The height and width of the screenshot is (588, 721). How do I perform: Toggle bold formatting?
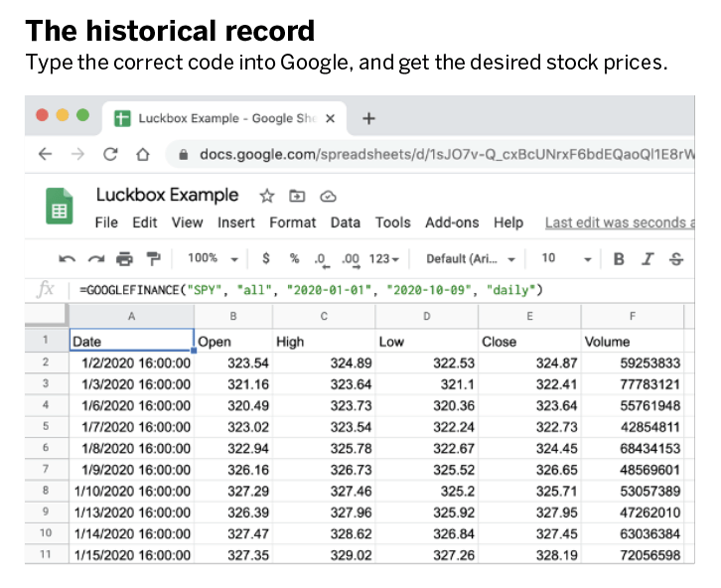click(x=619, y=259)
